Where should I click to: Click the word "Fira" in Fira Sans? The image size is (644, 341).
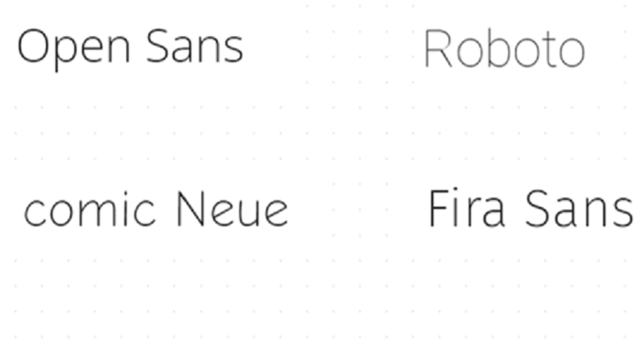pyautogui.click(x=467, y=208)
